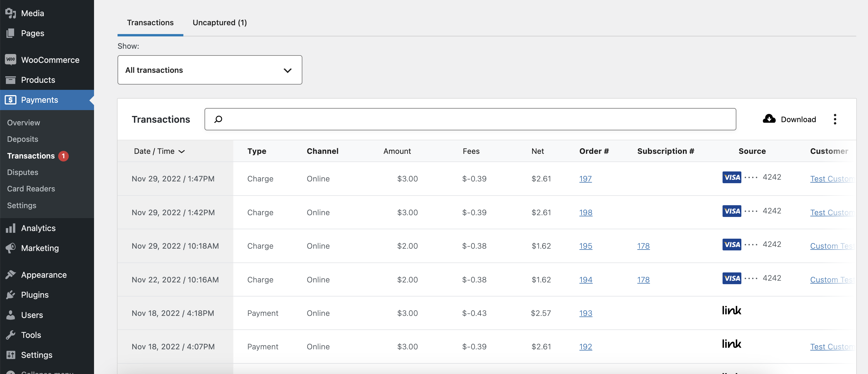
Task: Click the WooCommerce logo icon
Action: (x=11, y=60)
